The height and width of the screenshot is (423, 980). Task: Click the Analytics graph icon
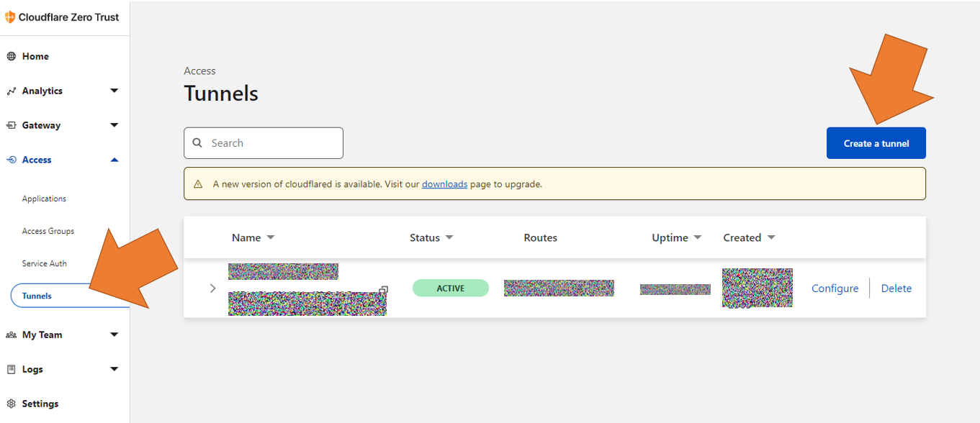coord(11,91)
